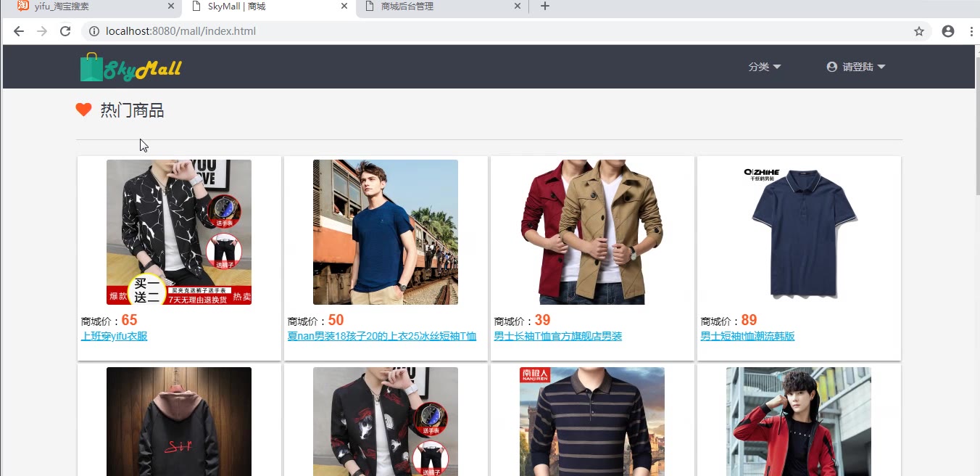Click the blue T-shirt man by train image
980x476 pixels.
point(386,232)
